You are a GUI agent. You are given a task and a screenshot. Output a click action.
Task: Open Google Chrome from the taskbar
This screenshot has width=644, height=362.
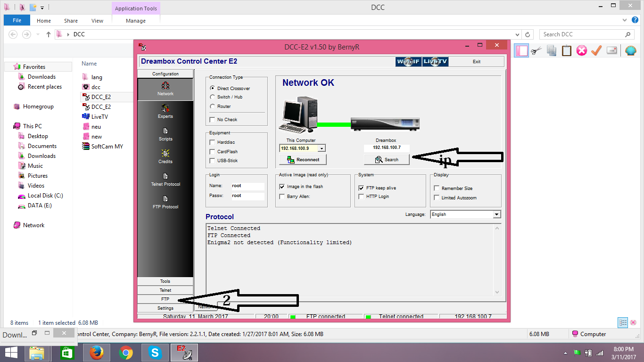tap(125, 353)
